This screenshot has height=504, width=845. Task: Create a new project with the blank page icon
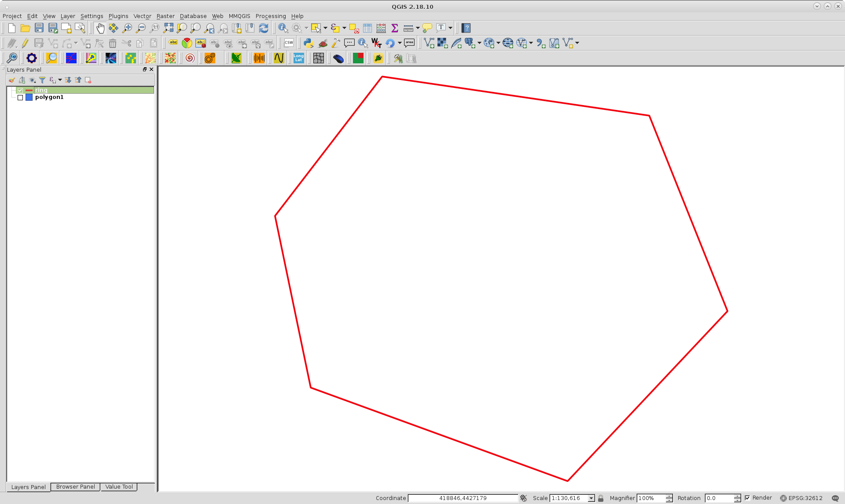[12, 28]
